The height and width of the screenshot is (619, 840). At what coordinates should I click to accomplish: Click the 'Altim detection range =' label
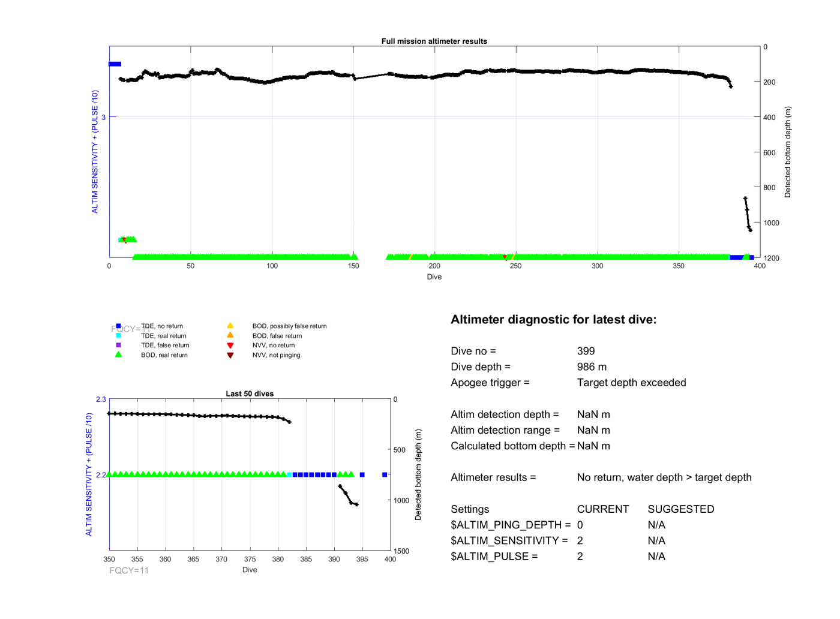tap(505, 430)
